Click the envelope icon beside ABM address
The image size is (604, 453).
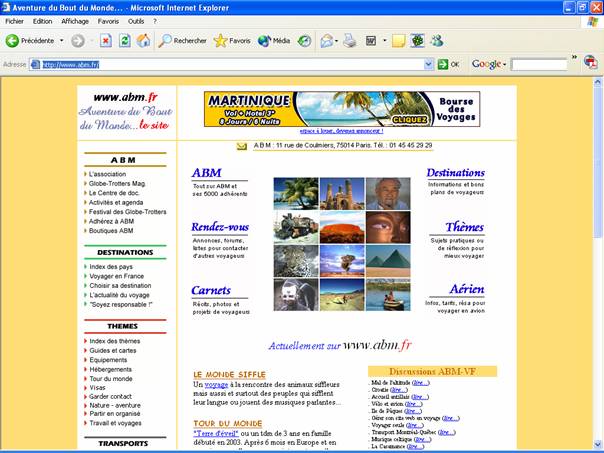[x=242, y=146]
